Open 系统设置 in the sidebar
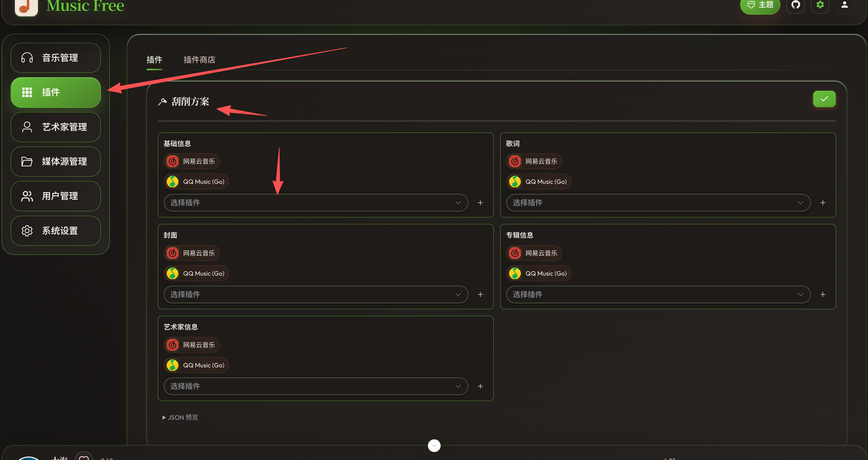The width and height of the screenshot is (868, 460). click(x=55, y=231)
